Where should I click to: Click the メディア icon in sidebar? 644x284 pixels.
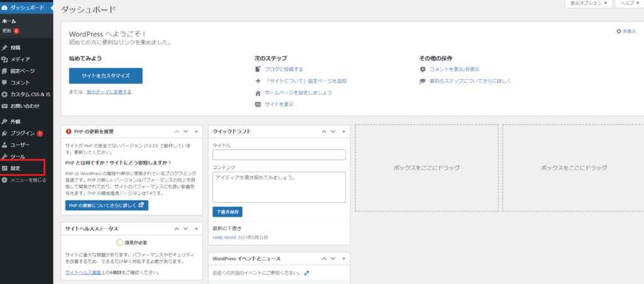pyautogui.click(x=5, y=59)
